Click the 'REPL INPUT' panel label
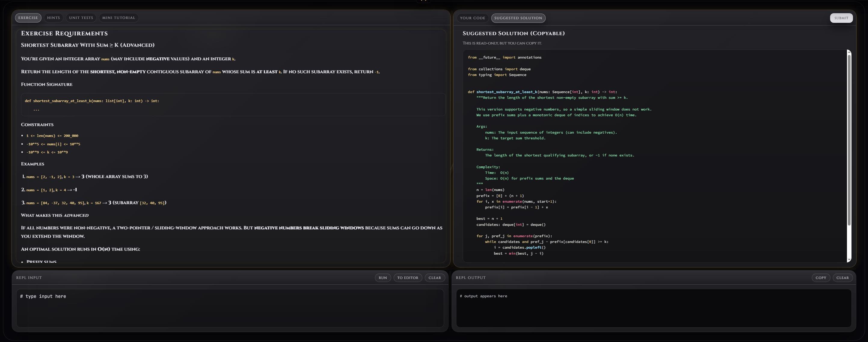 click(x=29, y=278)
